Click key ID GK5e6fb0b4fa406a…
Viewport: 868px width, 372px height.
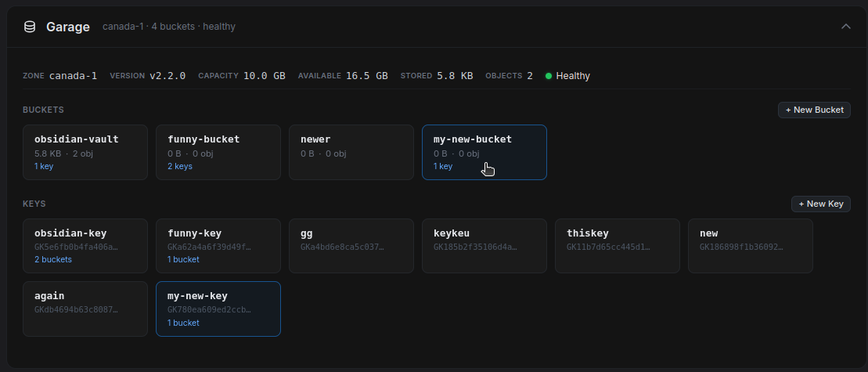click(x=76, y=247)
